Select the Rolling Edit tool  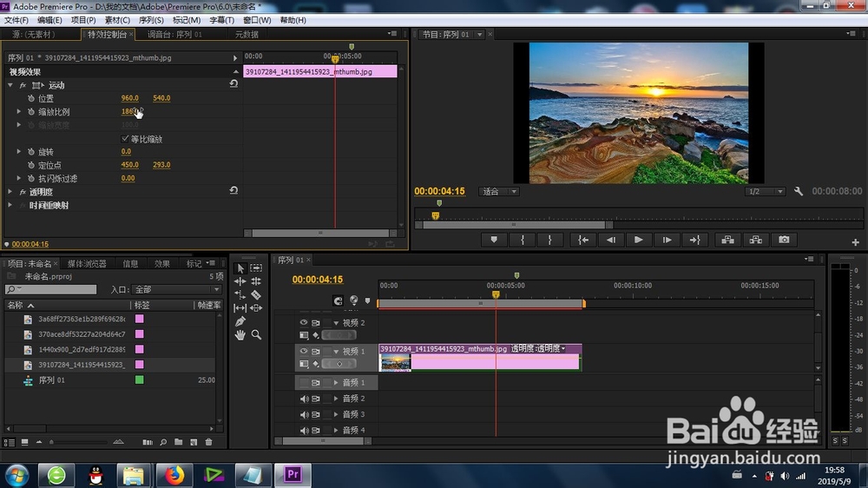[x=256, y=281]
